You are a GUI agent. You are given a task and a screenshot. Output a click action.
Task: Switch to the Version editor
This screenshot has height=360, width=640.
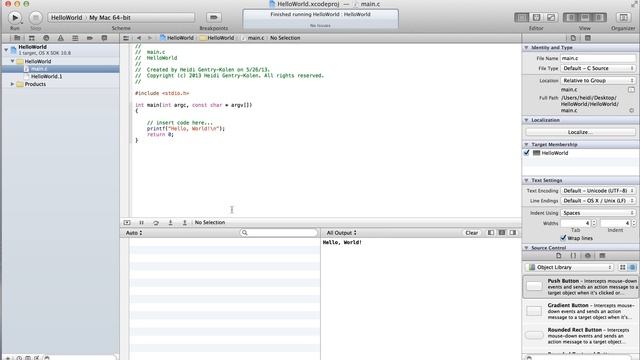coord(551,17)
